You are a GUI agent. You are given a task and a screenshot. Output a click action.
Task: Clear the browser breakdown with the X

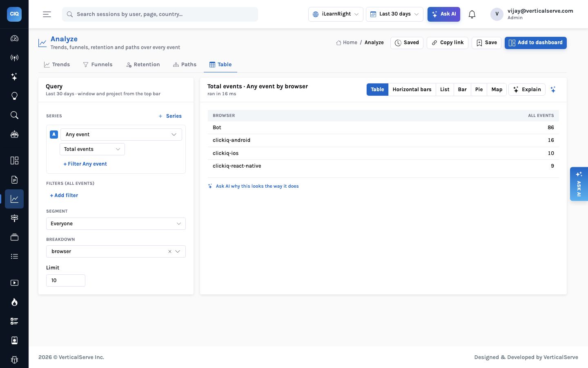[170, 251]
